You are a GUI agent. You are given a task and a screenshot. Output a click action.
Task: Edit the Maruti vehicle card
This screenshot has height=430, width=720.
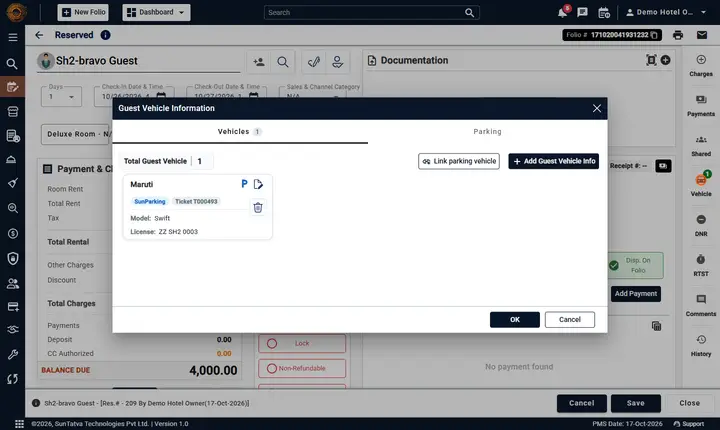click(x=258, y=184)
